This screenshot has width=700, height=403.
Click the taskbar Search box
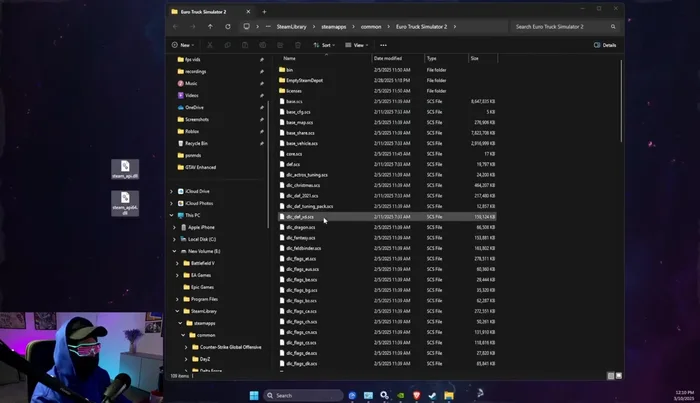point(303,395)
